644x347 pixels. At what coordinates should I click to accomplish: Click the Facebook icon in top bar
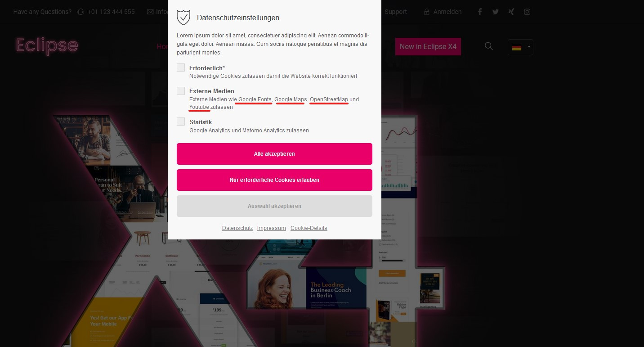[480, 12]
